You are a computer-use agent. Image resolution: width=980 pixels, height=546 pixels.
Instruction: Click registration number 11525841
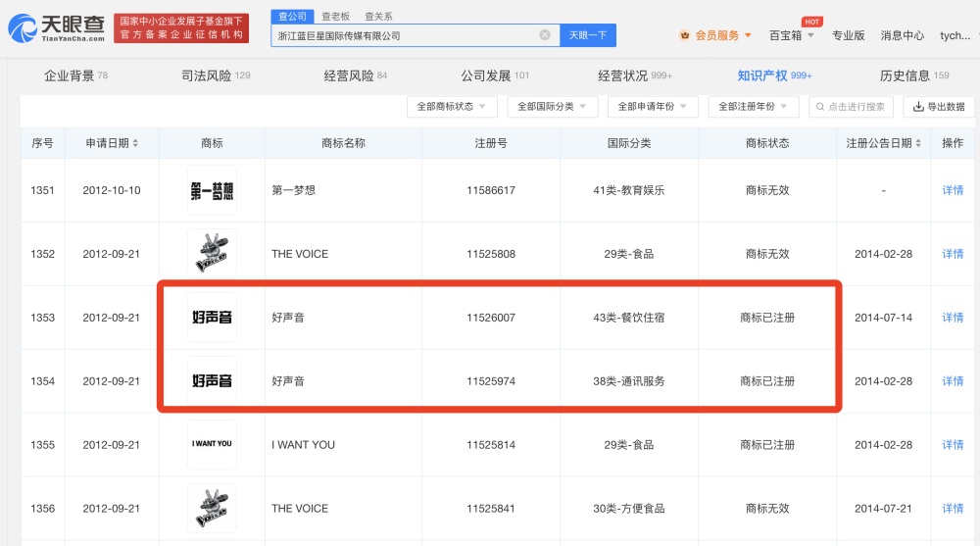click(x=491, y=509)
